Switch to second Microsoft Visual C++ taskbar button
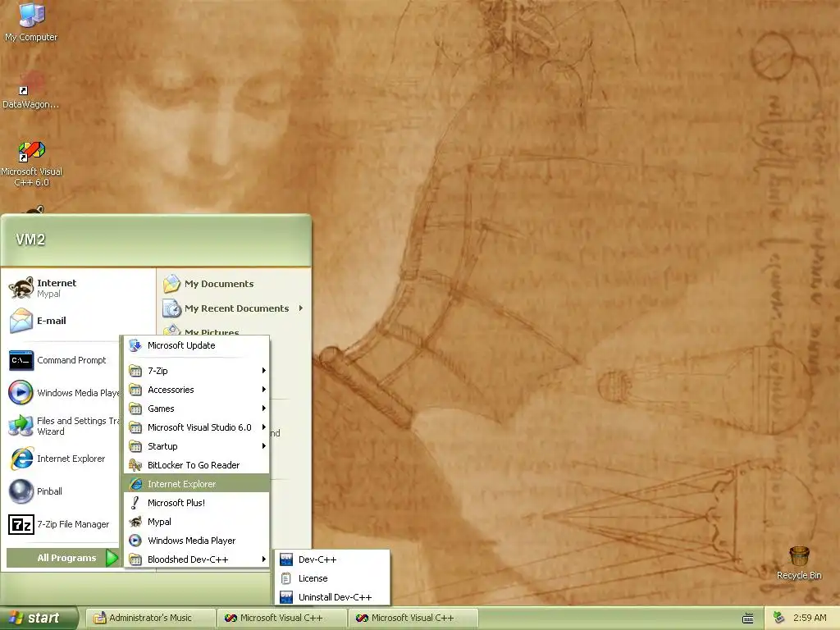 pyautogui.click(x=413, y=619)
